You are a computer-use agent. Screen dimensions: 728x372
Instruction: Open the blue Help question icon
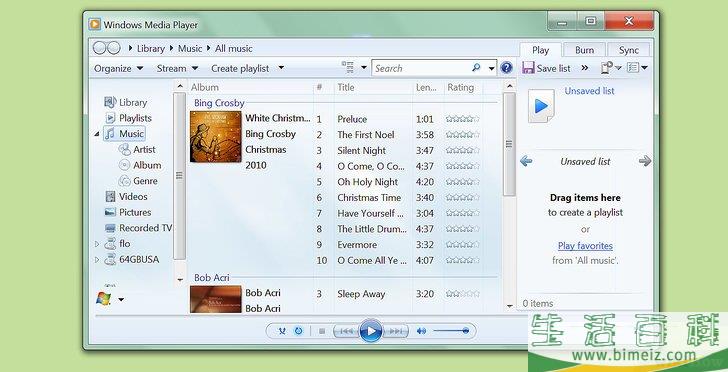click(506, 68)
